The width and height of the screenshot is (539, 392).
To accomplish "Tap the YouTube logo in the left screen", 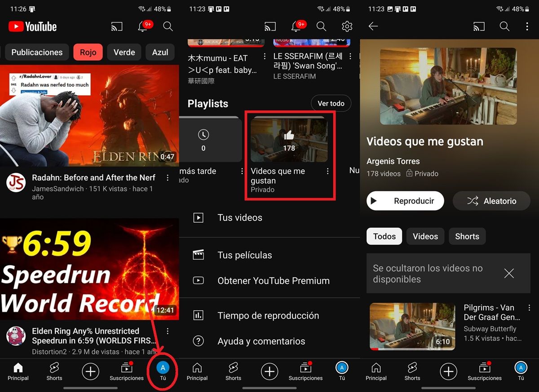I will (x=32, y=27).
